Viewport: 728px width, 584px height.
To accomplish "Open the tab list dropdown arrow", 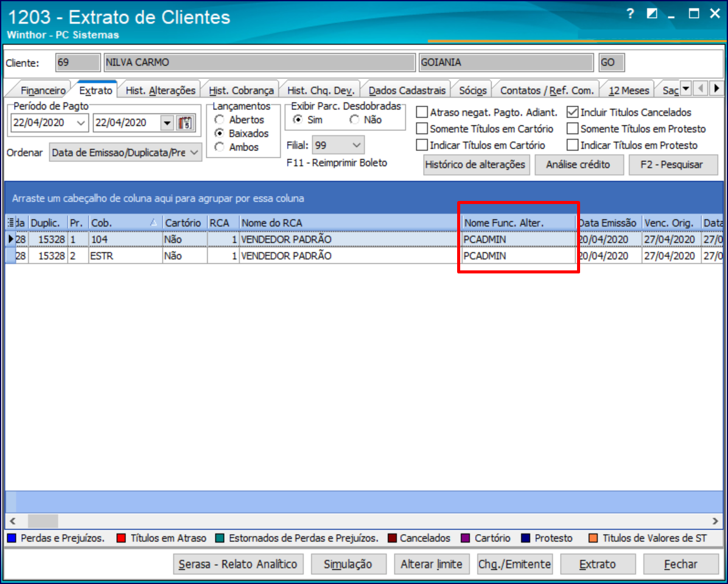I will (686, 88).
